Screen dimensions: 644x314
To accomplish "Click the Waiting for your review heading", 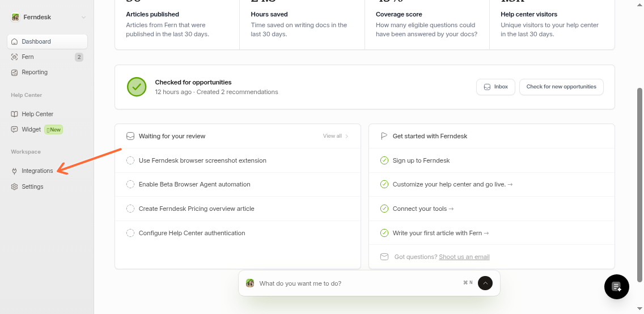I will [172, 136].
